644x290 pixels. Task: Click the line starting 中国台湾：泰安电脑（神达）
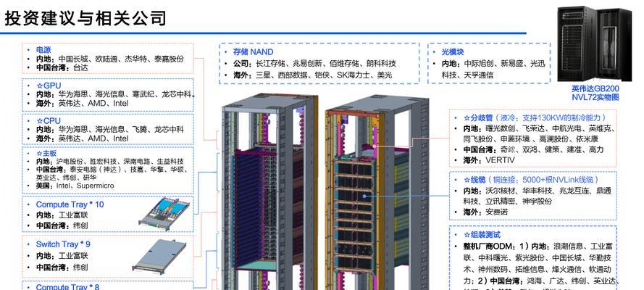(112, 169)
